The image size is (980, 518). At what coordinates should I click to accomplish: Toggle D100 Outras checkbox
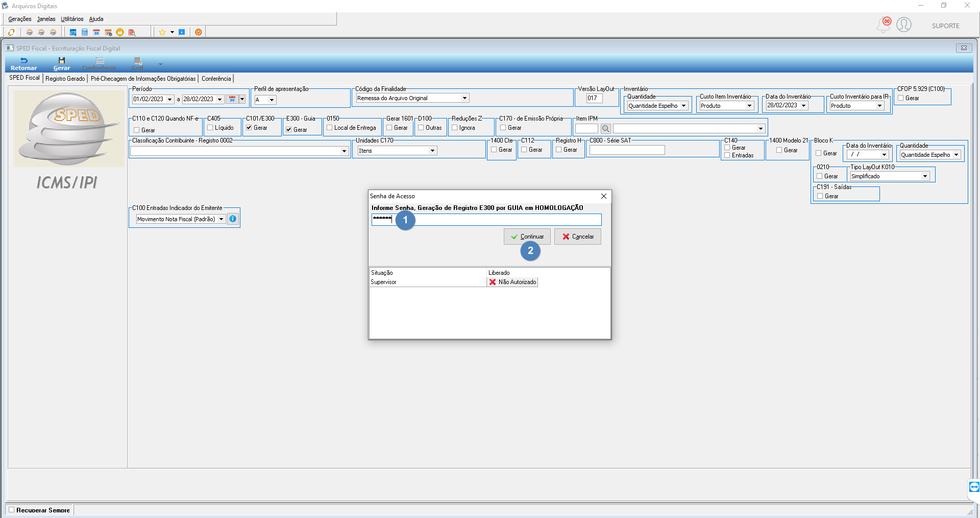tap(421, 128)
